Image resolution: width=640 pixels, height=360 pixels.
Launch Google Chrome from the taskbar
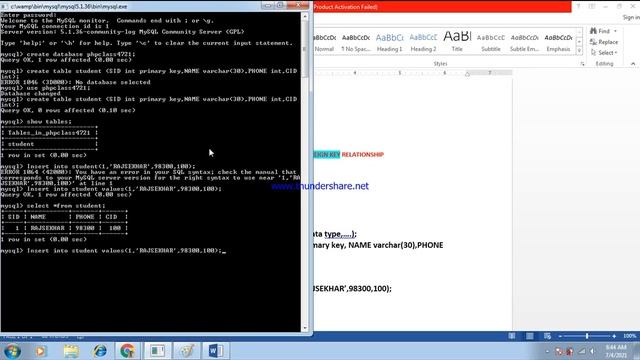pyautogui.click(x=127, y=351)
